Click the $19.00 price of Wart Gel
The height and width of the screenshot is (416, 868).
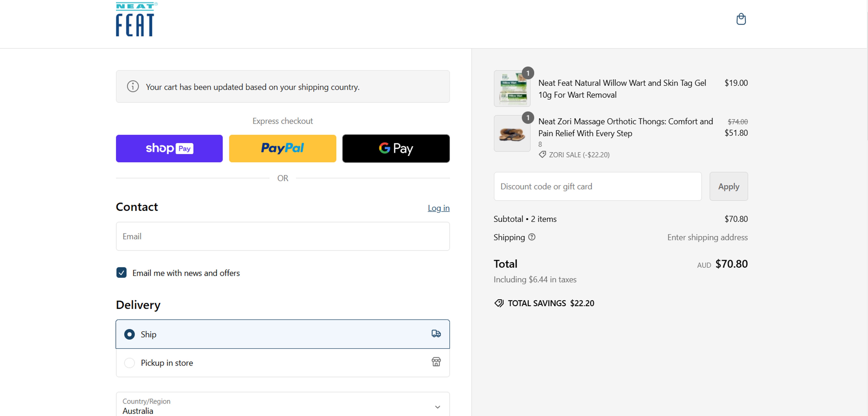pos(736,83)
